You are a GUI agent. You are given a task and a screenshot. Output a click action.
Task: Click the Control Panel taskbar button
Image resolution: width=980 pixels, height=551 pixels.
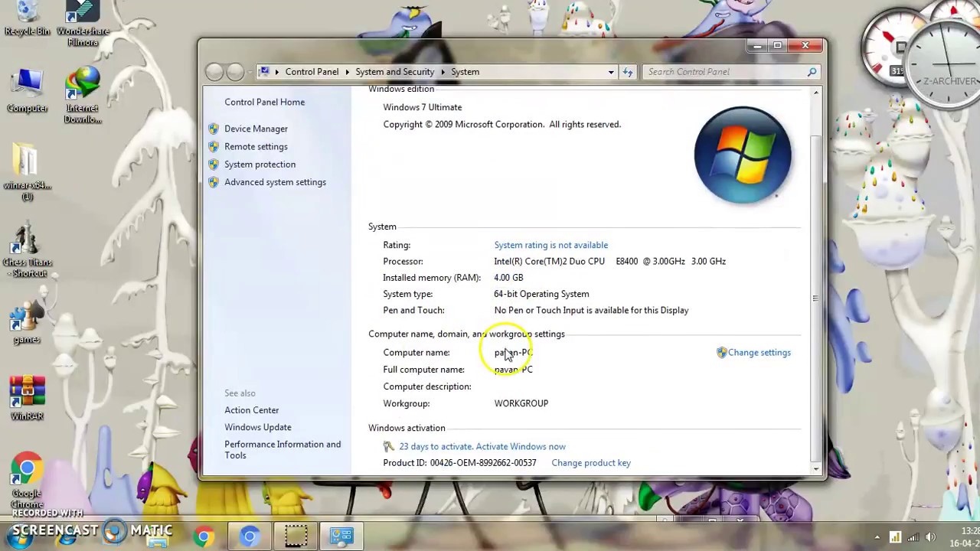tap(341, 536)
